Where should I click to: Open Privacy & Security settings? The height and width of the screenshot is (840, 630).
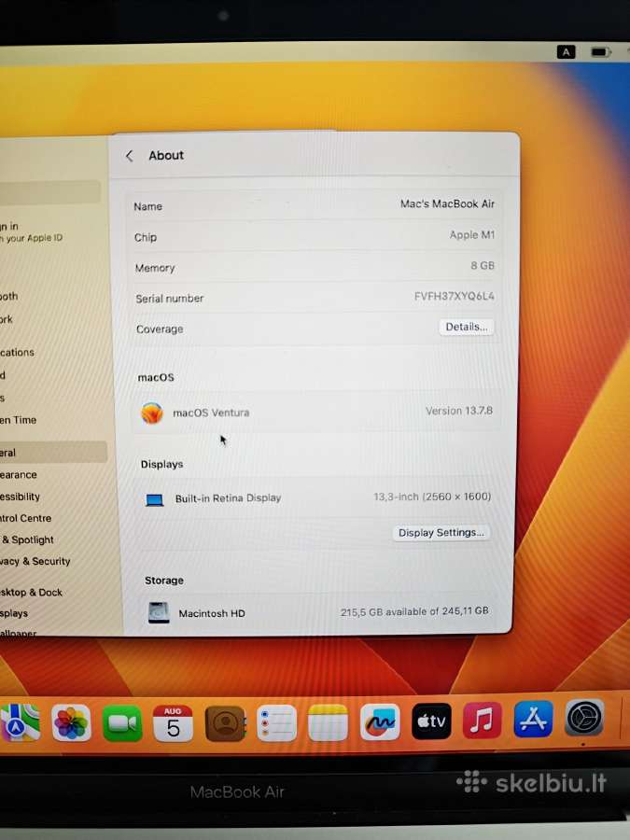click(35, 561)
